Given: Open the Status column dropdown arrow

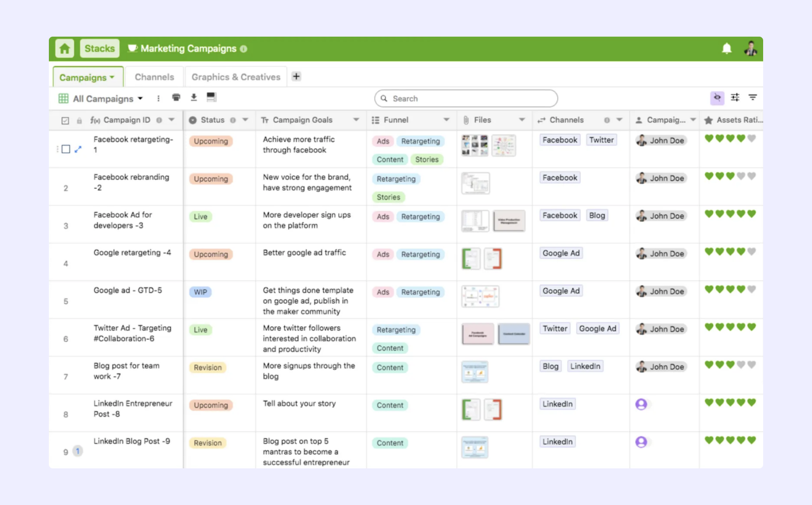Looking at the screenshot, I should (245, 120).
